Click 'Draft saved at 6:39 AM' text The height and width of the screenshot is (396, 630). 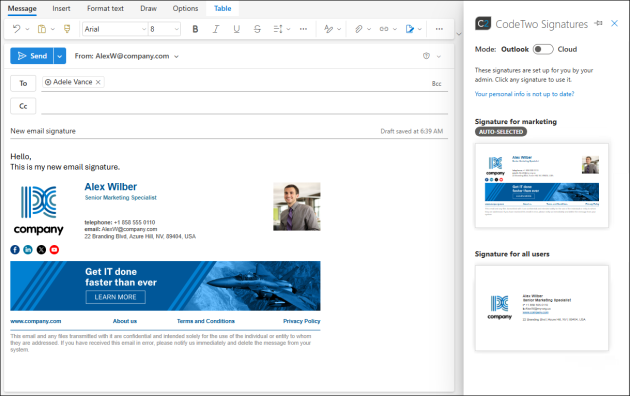pos(411,131)
